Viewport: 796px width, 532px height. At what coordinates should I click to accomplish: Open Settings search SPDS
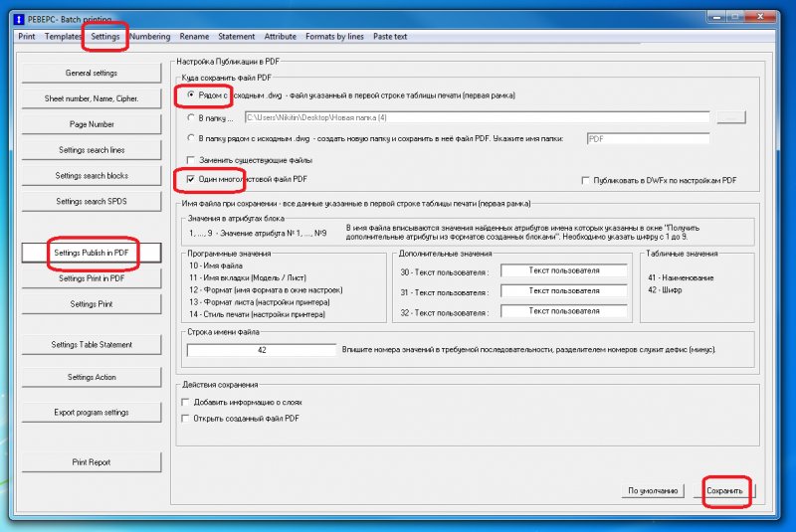coord(92,201)
